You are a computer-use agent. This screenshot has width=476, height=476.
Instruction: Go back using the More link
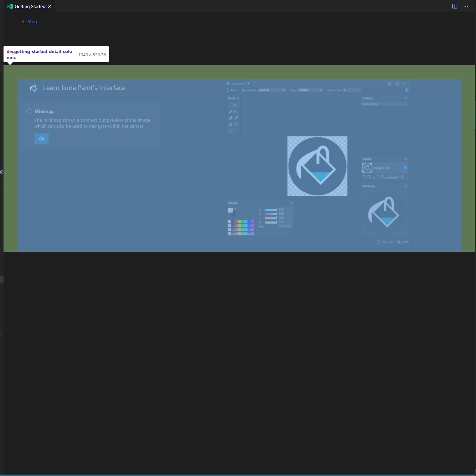(x=30, y=21)
